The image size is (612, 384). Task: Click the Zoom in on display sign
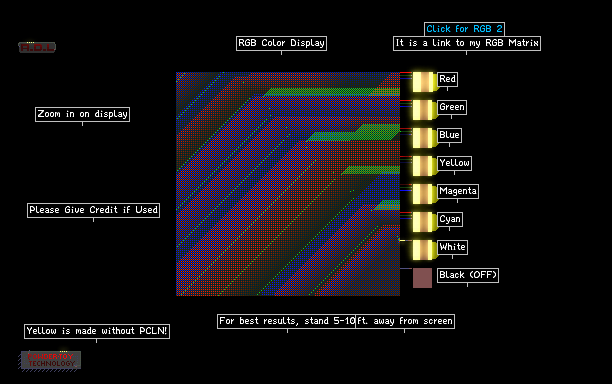(82, 114)
